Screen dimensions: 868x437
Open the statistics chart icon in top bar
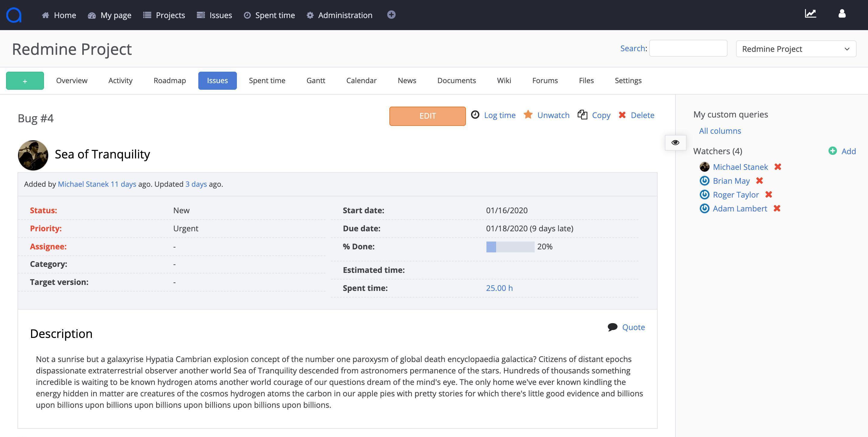tap(810, 14)
